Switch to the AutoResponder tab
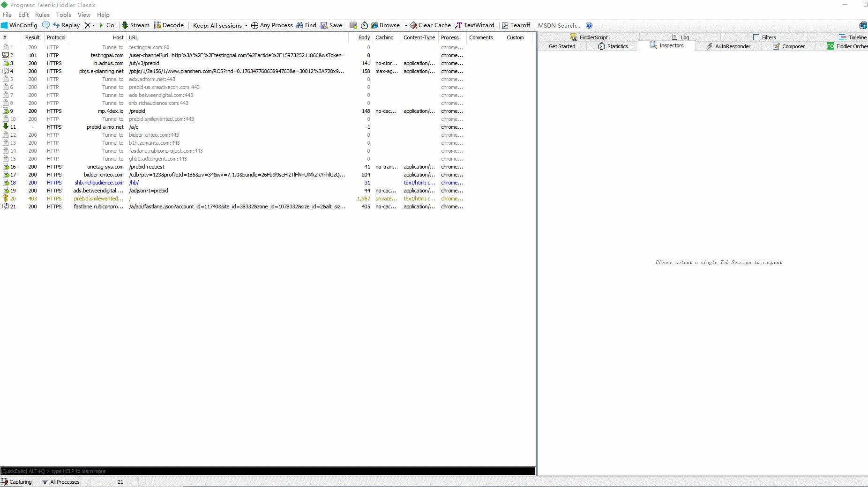 pos(728,46)
